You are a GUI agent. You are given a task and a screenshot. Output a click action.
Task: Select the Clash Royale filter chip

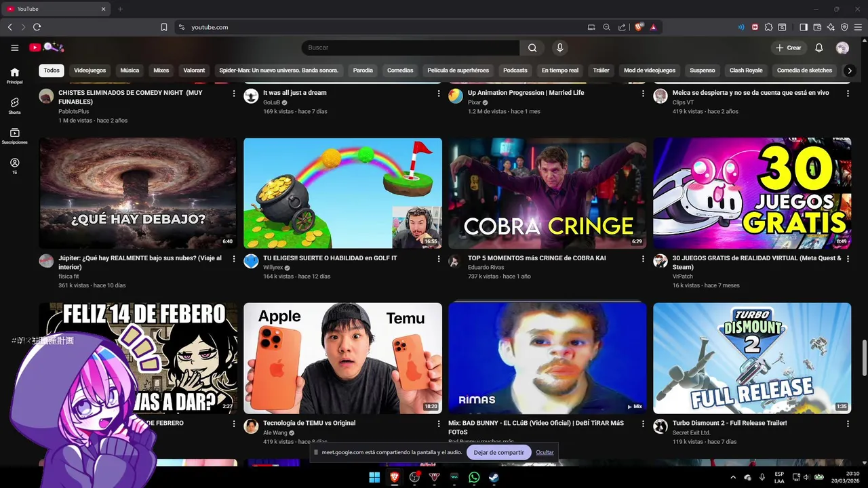coord(746,70)
